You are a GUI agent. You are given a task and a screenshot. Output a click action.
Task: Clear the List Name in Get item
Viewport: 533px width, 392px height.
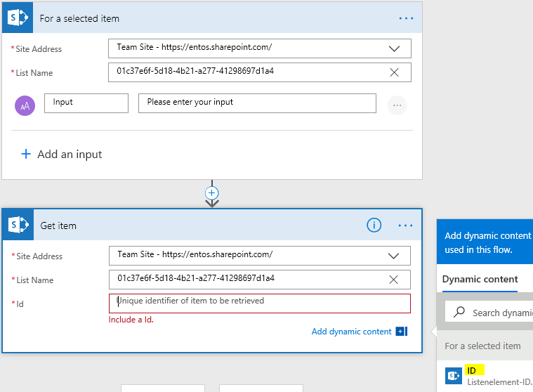pyautogui.click(x=393, y=280)
